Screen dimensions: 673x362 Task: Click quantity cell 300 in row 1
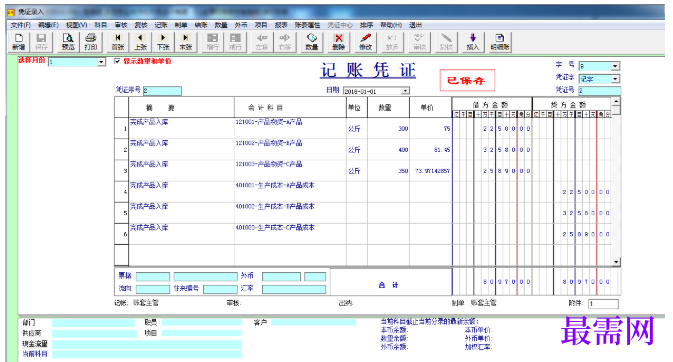point(388,128)
